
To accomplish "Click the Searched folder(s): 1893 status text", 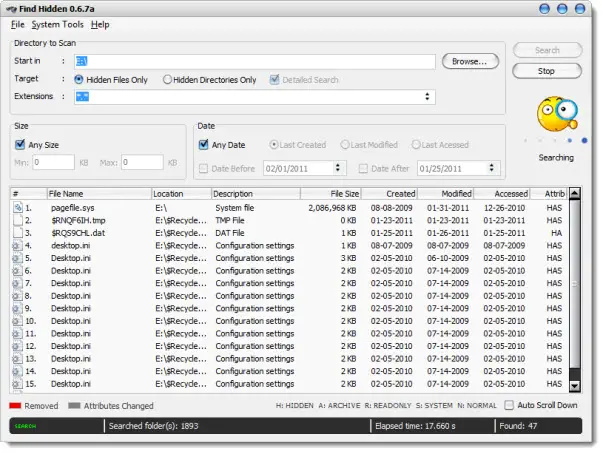I will (153, 426).
